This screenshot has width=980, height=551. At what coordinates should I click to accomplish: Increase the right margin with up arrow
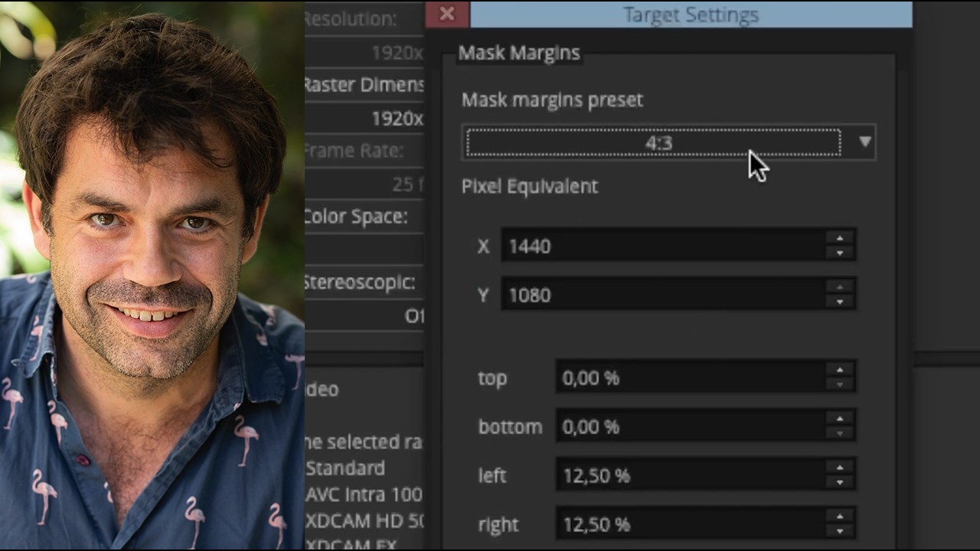pyautogui.click(x=840, y=517)
